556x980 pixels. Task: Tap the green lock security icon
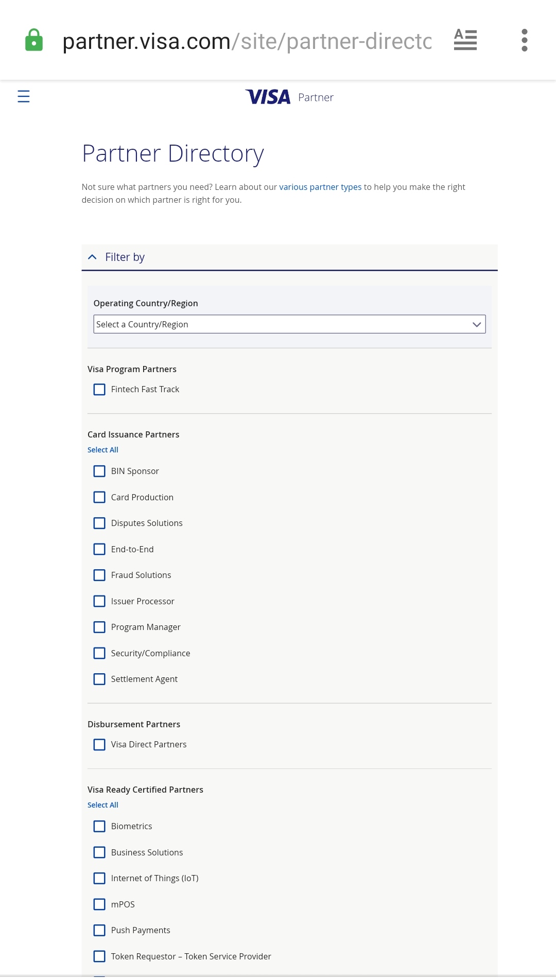(34, 40)
